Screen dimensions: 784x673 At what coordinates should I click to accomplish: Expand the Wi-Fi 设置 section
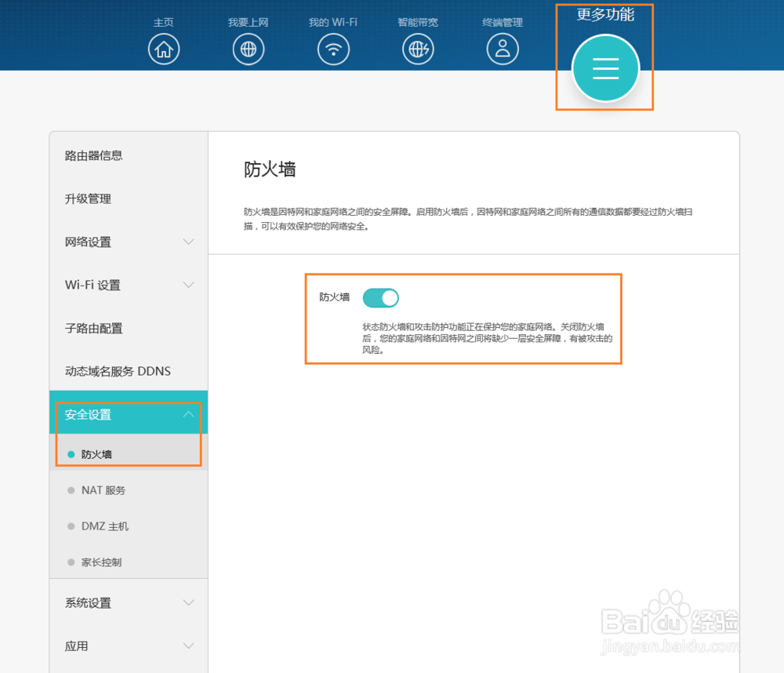tap(188, 285)
